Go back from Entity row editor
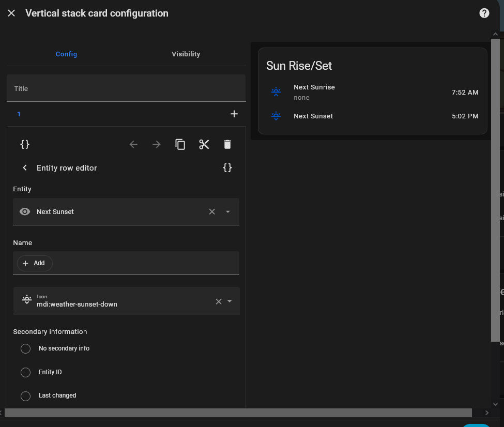The image size is (504, 427). pos(24,168)
